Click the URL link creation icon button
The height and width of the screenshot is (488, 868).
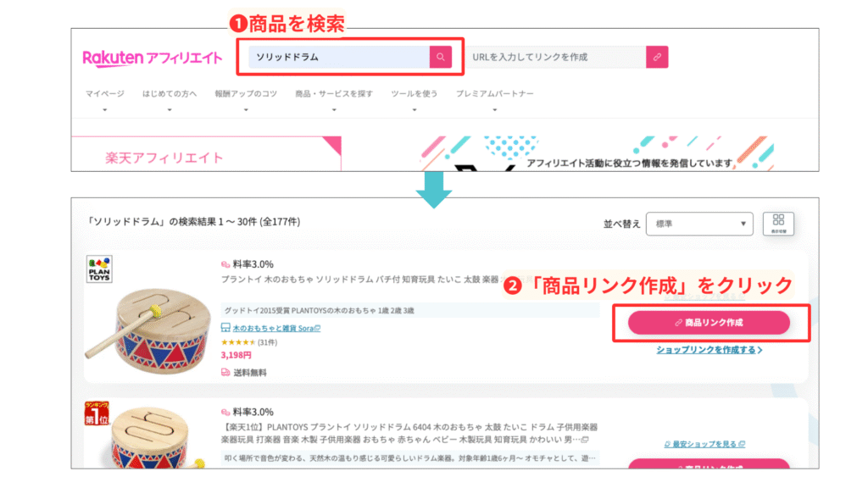pyautogui.click(x=657, y=57)
